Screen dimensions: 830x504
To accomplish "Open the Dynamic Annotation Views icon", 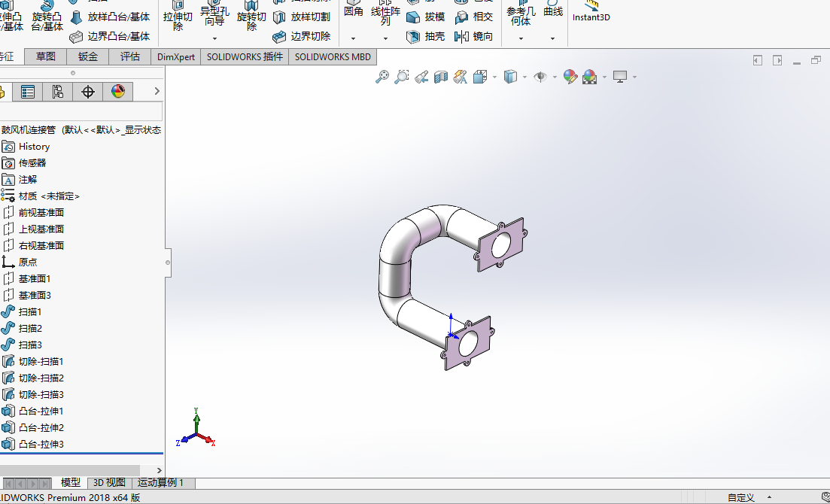I will pyautogui.click(x=460, y=77).
